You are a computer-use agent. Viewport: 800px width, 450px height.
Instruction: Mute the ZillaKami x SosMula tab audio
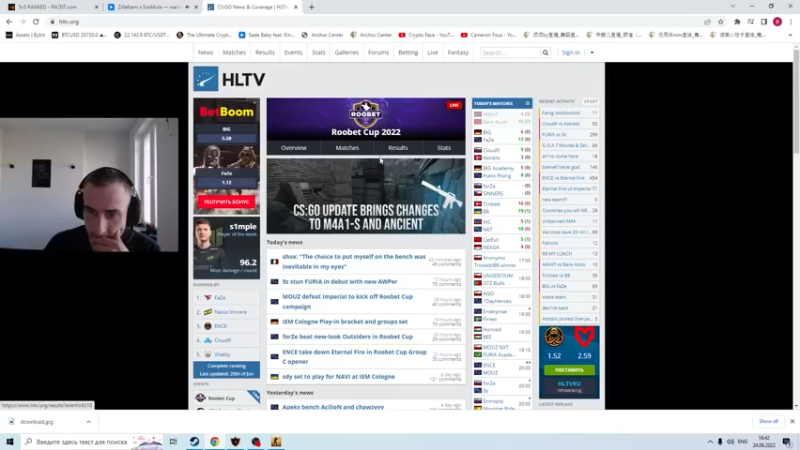pos(187,7)
